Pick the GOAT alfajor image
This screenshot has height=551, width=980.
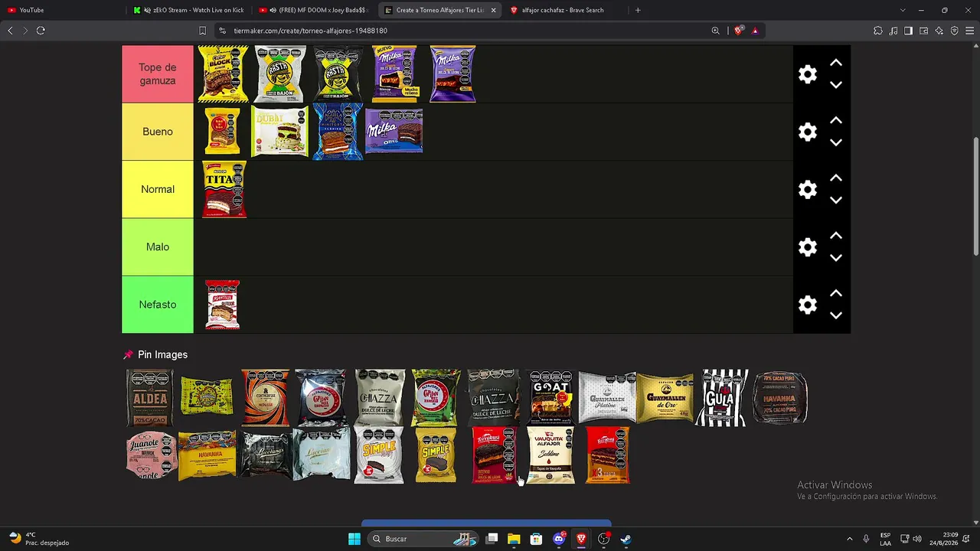[550, 398]
